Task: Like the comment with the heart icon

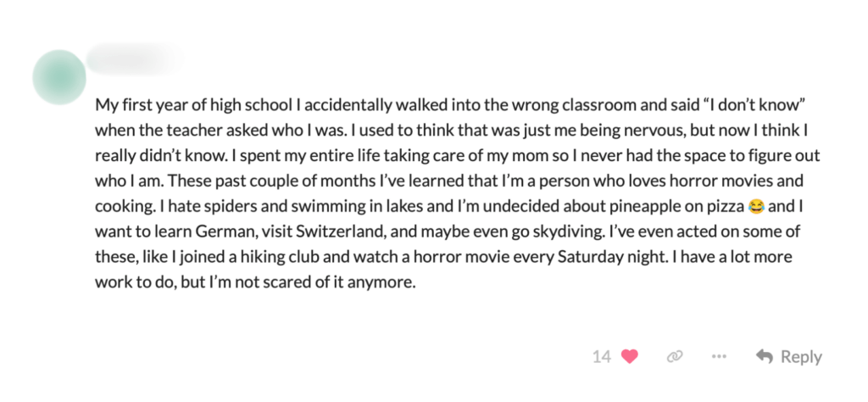Action: coord(629,357)
